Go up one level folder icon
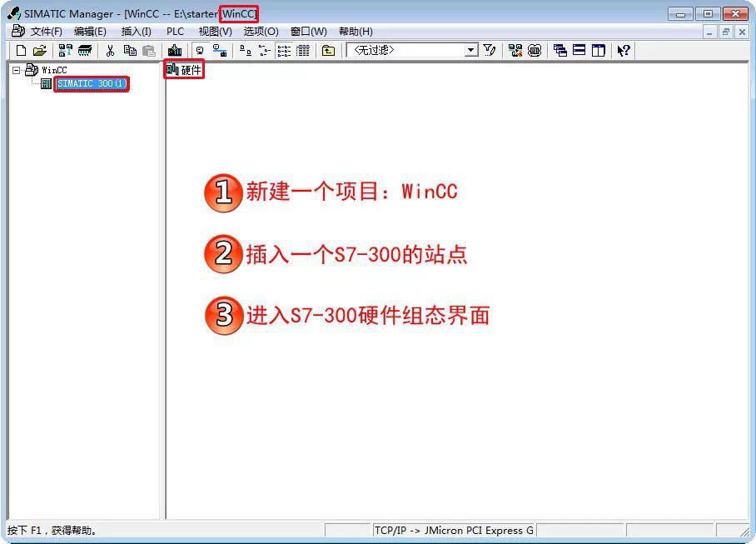This screenshot has width=756, height=544. [x=328, y=50]
